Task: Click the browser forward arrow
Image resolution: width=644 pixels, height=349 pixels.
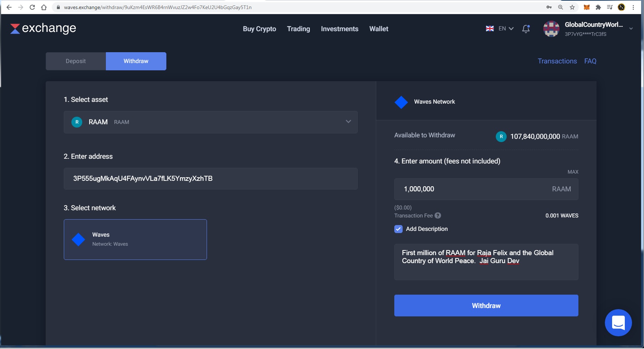Action: pos(21,7)
